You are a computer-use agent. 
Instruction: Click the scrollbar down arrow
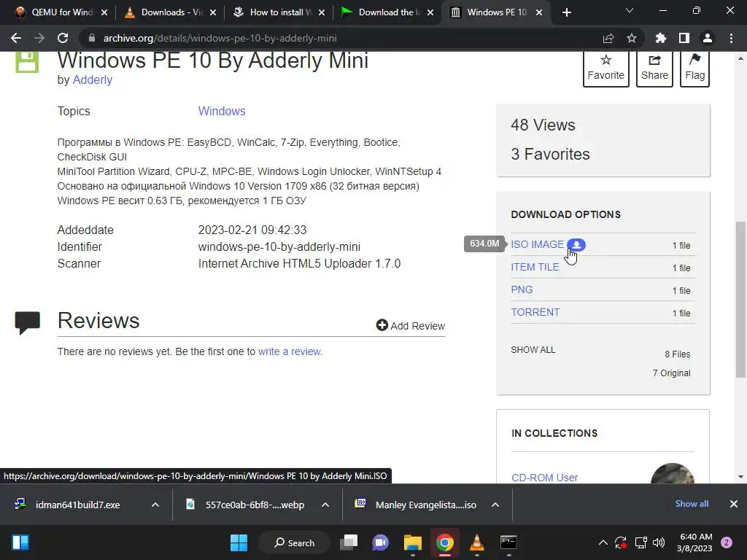(x=740, y=477)
